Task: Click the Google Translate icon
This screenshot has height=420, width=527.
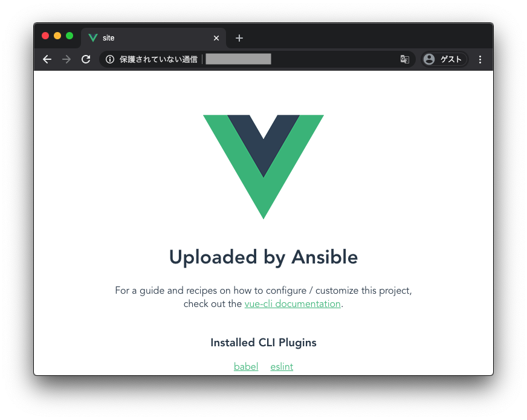Action: [405, 59]
